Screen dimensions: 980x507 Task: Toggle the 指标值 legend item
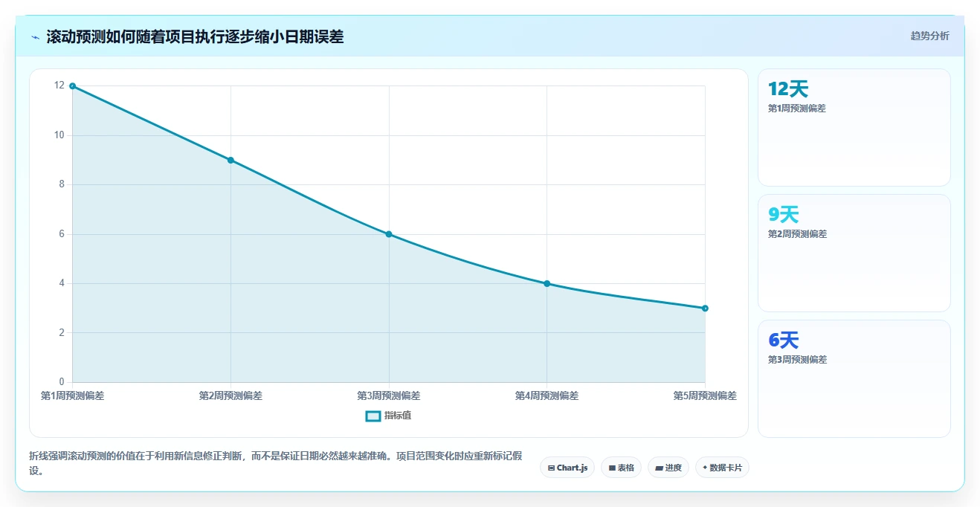pyautogui.click(x=388, y=416)
